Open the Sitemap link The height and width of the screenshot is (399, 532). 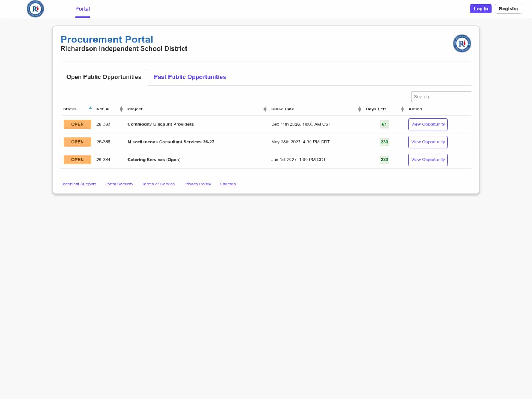point(228,184)
